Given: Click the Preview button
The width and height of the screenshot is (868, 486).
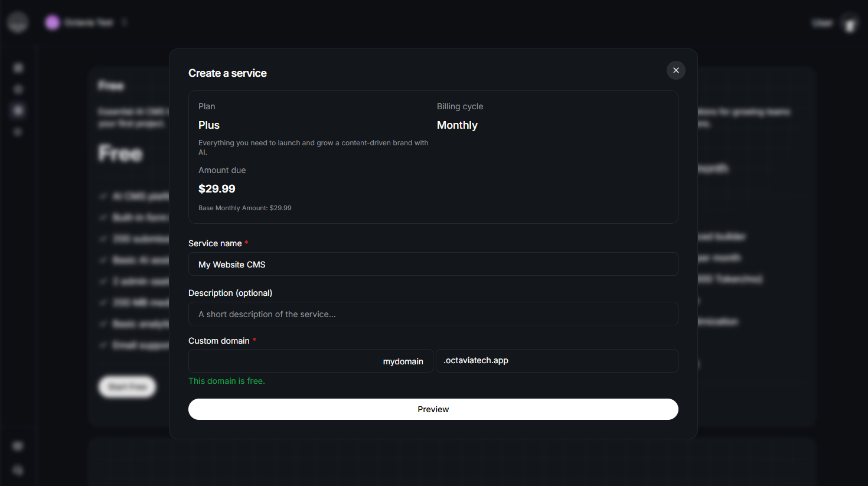Looking at the screenshot, I should [x=433, y=409].
